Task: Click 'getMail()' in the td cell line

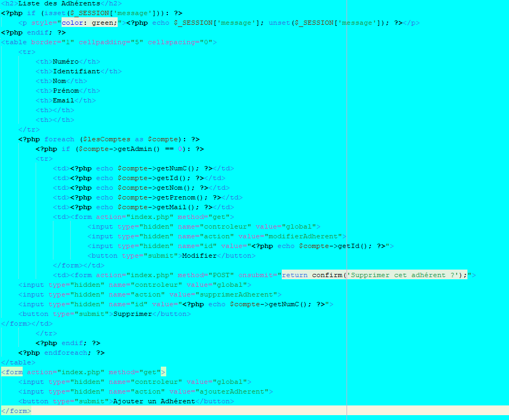Action: [x=175, y=208]
